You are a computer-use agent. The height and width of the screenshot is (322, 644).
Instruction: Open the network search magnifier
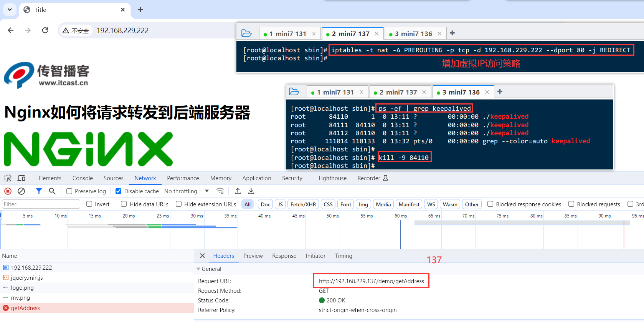[52, 191]
